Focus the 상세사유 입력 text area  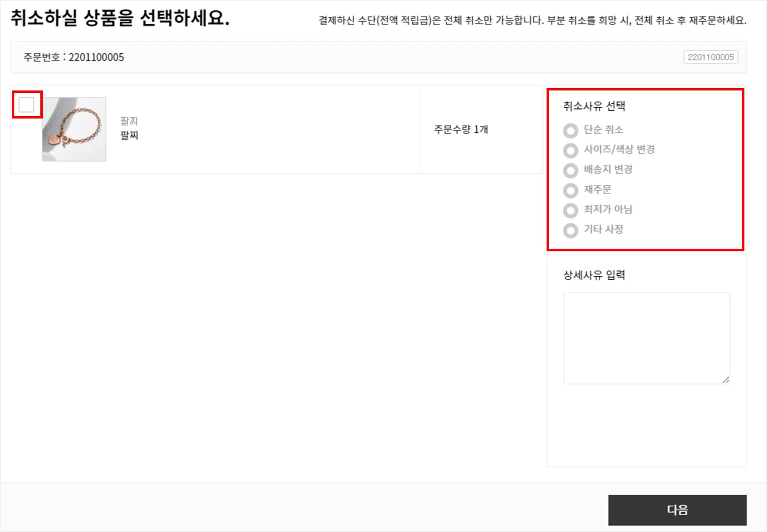[x=646, y=338]
